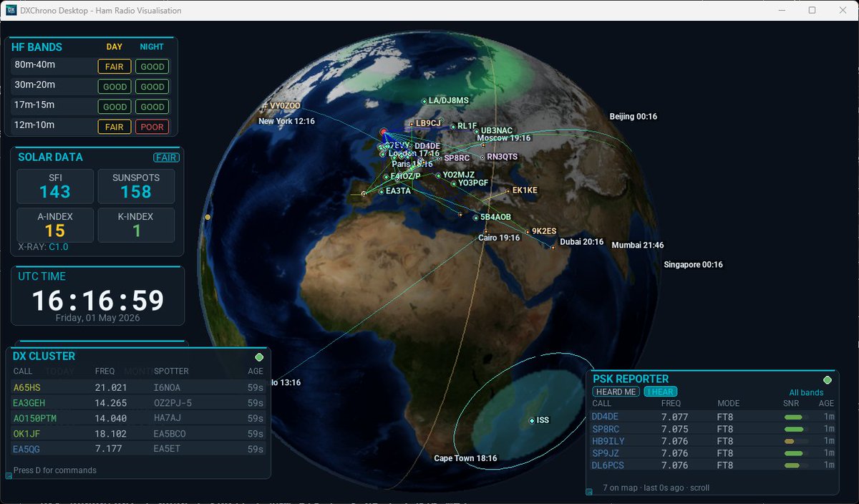Click the Cape Town 18:16 label
859x504 pixels.
coord(465,458)
